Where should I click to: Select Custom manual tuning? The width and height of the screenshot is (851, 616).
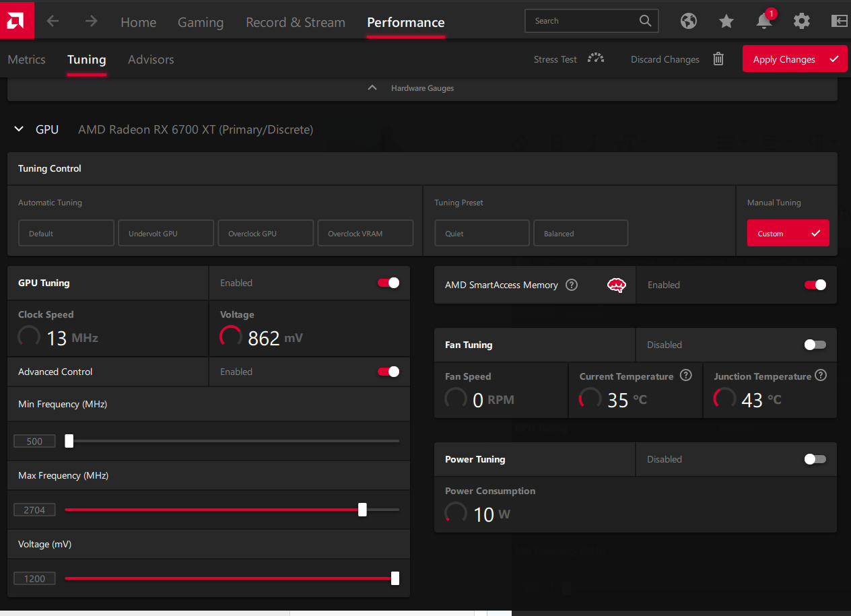click(x=788, y=233)
